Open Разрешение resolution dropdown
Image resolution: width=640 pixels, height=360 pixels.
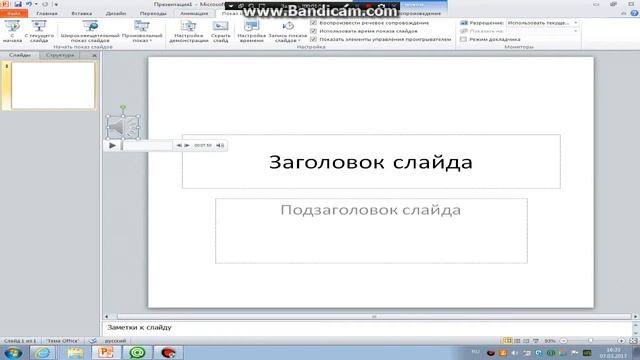point(542,23)
